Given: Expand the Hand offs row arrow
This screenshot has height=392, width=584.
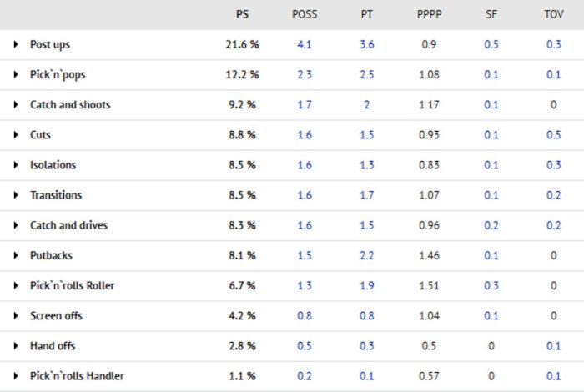Looking at the screenshot, I should [x=16, y=346].
